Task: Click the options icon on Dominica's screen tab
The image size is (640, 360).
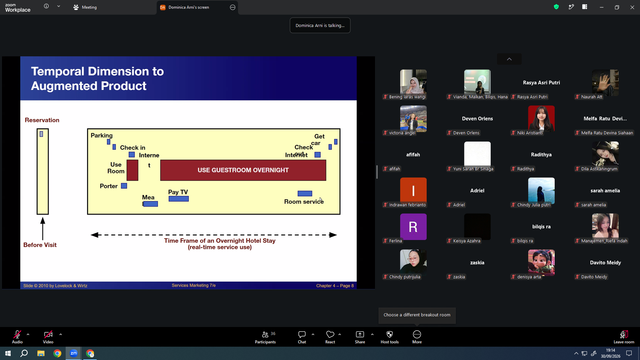Action: (232, 7)
